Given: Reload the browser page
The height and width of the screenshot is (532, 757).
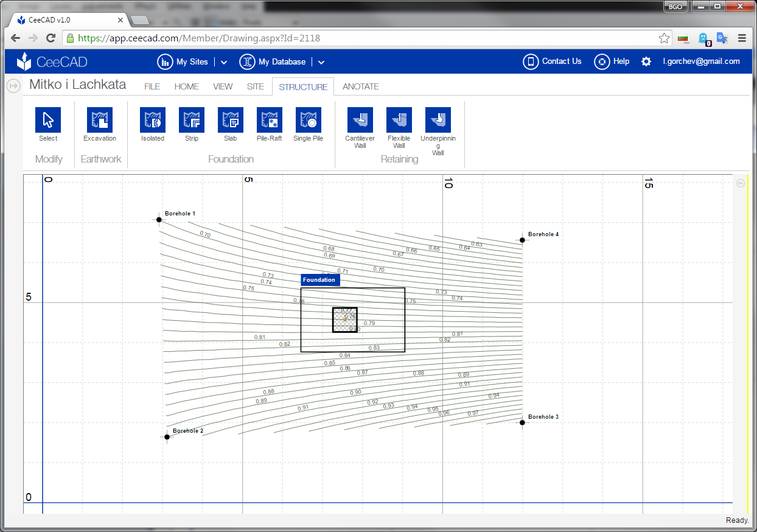Looking at the screenshot, I should tap(51, 38).
